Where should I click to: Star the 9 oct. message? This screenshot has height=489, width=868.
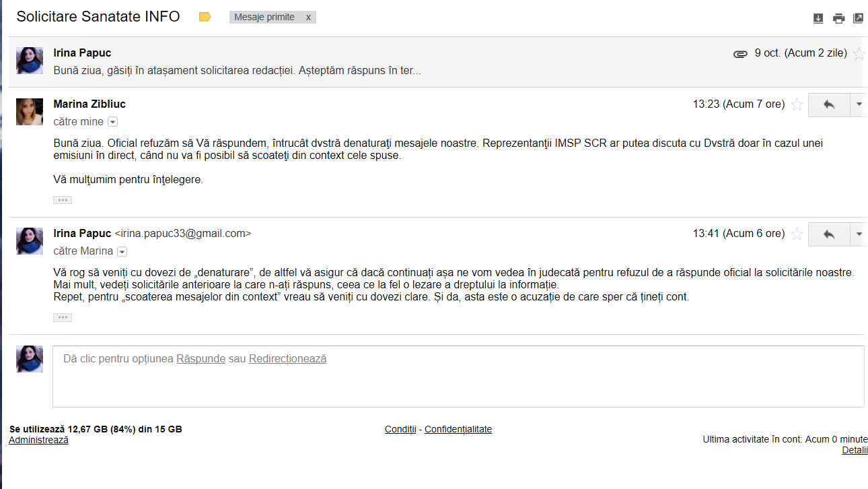(859, 54)
